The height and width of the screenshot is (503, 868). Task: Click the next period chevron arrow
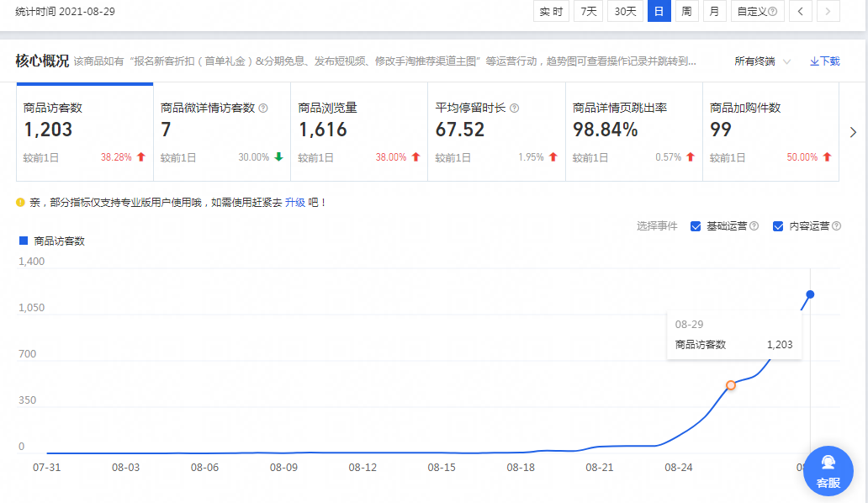pyautogui.click(x=827, y=11)
